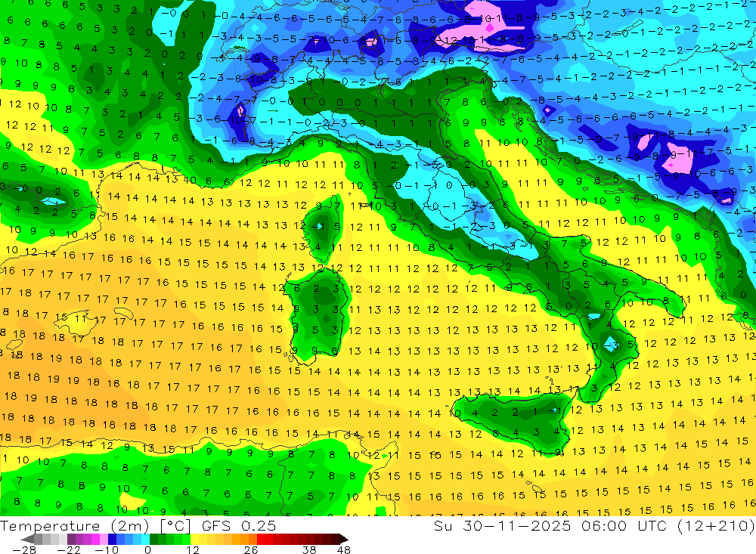756x554 pixels.
Task: Click the 'Temperature (2m) [°C]' title text
Action: [x=95, y=525]
